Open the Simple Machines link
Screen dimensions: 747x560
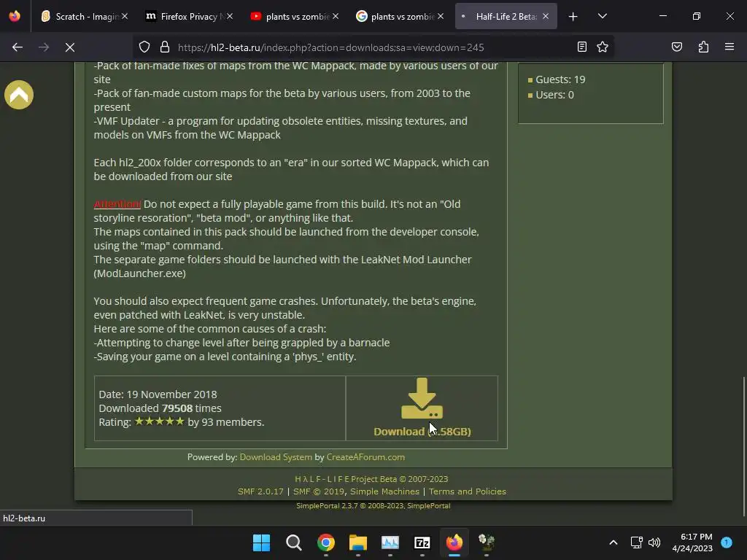click(385, 491)
